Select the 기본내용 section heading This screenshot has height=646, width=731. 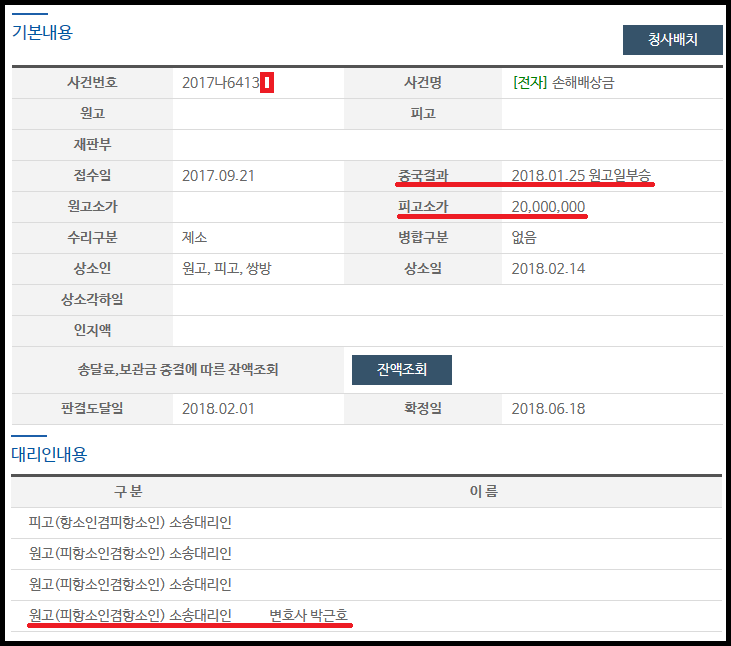(42, 32)
